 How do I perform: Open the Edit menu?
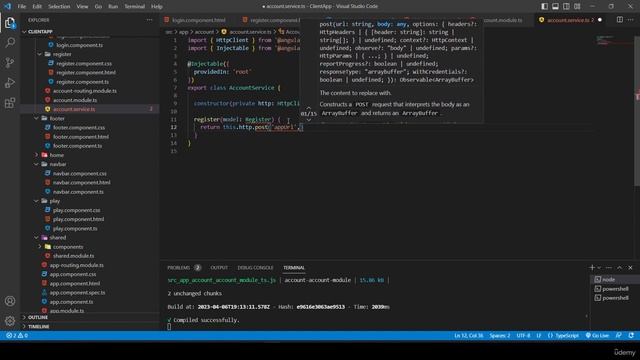[37, 6]
